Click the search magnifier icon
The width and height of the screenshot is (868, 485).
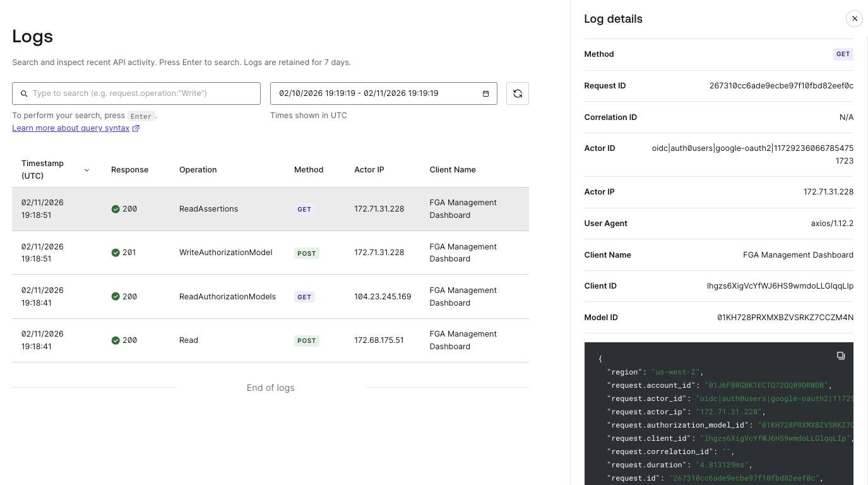pyautogui.click(x=24, y=93)
